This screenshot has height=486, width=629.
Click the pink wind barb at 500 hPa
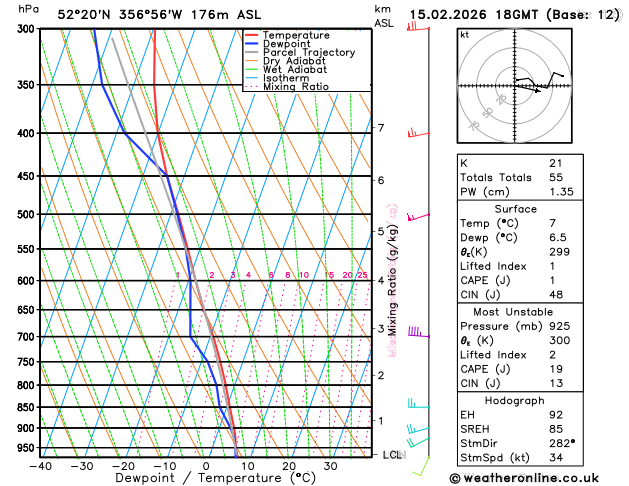(x=418, y=217)
